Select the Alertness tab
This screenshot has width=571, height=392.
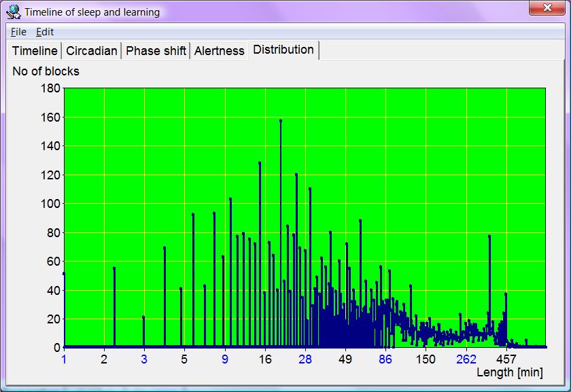[219, 51]
